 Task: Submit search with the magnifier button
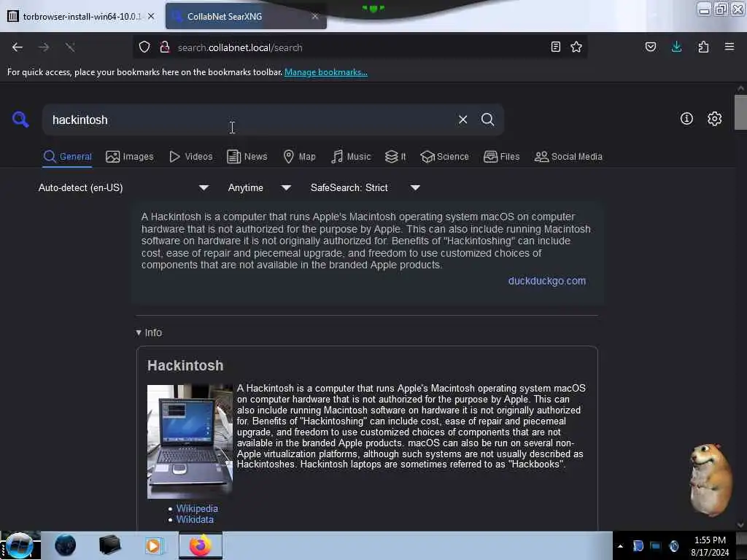488,120
